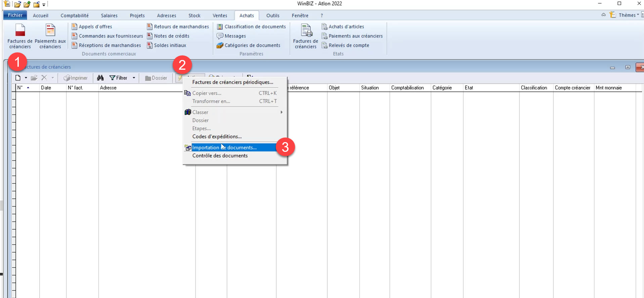Viewport: 644px width, 298px height.
Task: Expand the quick access toolbar dropdown
Action: [44, 5]
